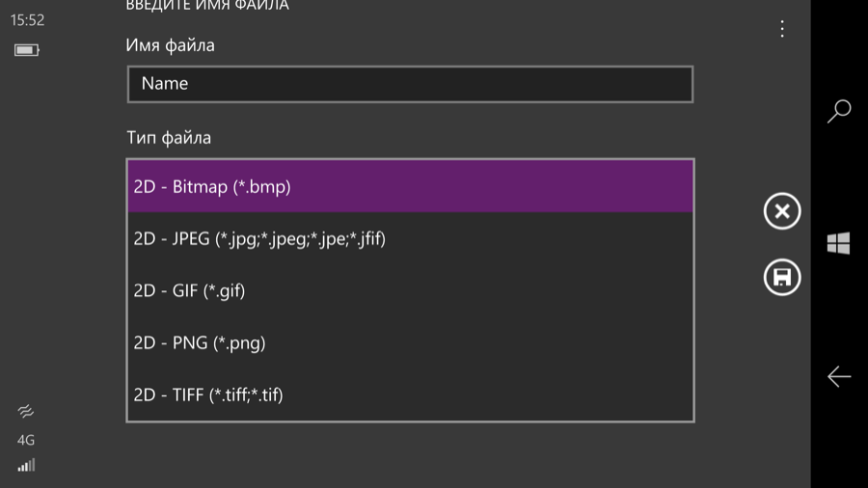Select 2D - Bitmap (*.bmp) file type

pyautogui.click(x=410, y=186)
